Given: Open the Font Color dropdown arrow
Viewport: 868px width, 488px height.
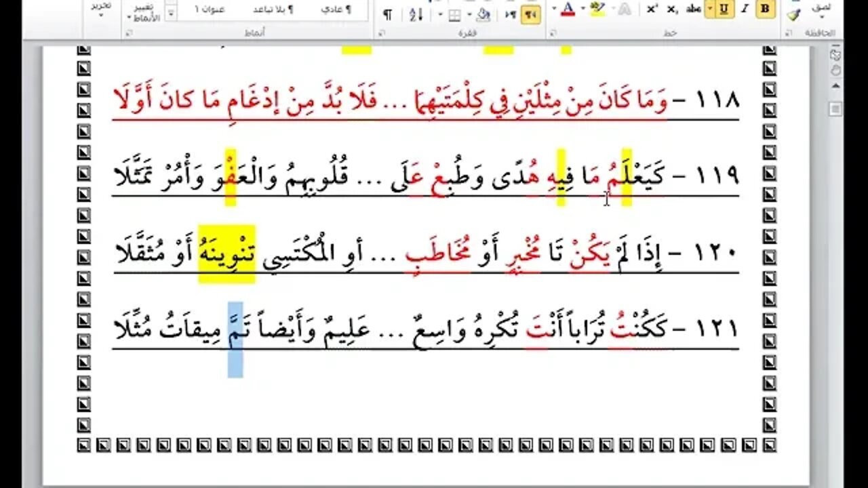Looking at the screenshot, I should 554,8.
